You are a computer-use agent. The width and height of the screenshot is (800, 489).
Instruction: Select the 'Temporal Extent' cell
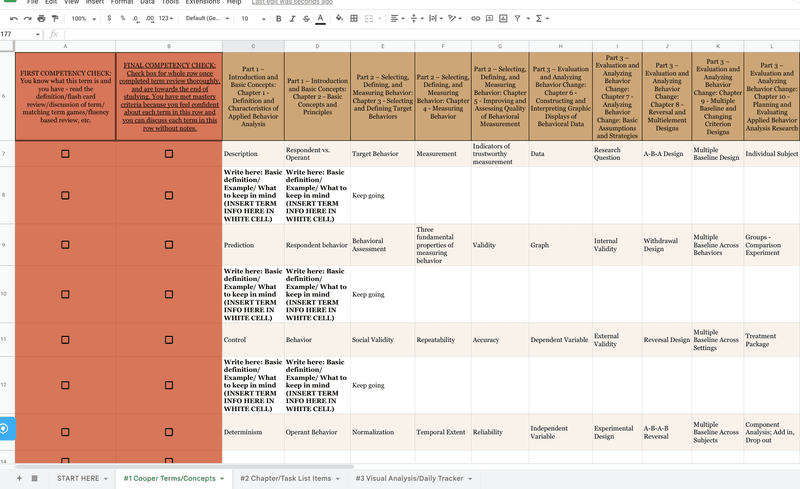click(x=443, y=432)
